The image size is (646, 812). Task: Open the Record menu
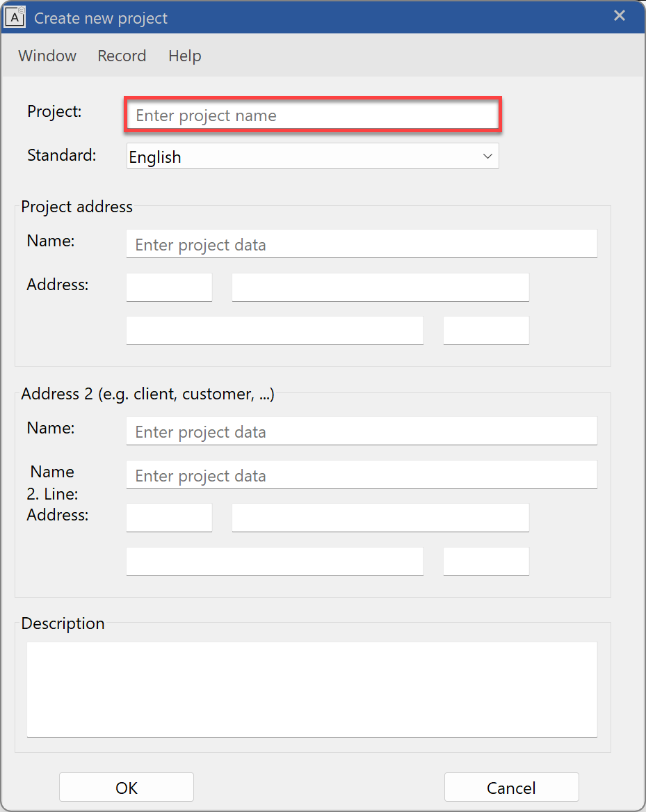click(x=122, y=56)
